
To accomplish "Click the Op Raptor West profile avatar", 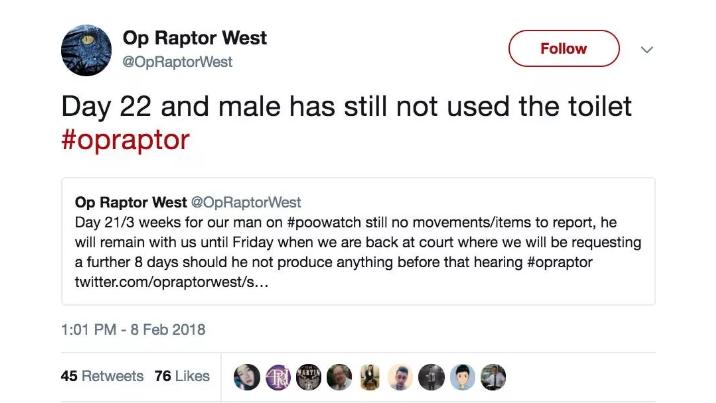I will coord(85,49).
